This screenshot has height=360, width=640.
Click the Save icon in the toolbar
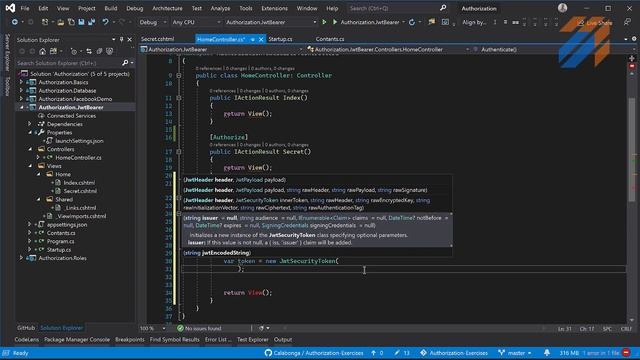click(x=81, y=22)
